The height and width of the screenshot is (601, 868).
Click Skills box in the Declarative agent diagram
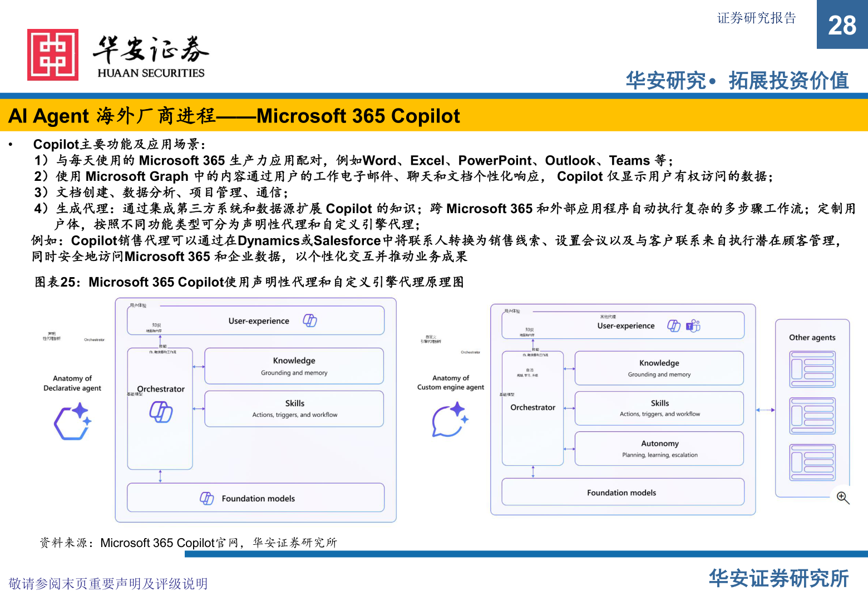294,409
